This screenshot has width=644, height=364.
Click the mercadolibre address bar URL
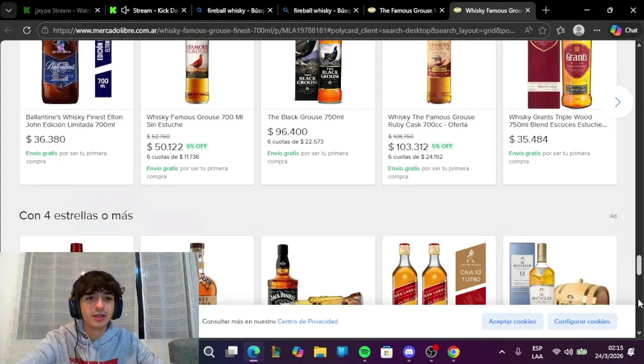(x=284, y=30)
